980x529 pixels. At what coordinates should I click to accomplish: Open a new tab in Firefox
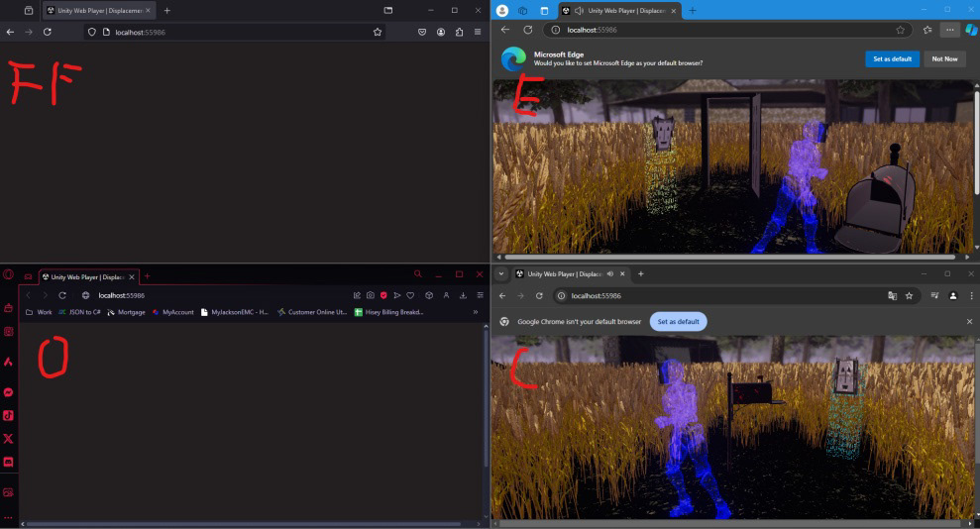click(166, 11)
